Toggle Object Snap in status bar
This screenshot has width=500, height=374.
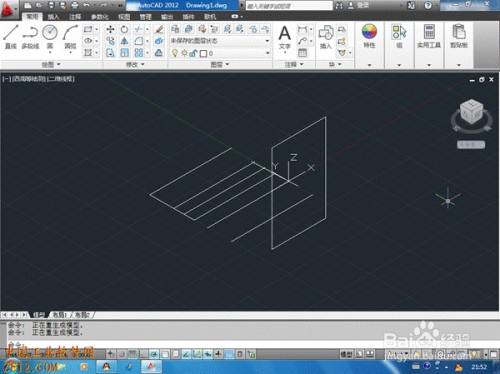coord(165,354)
